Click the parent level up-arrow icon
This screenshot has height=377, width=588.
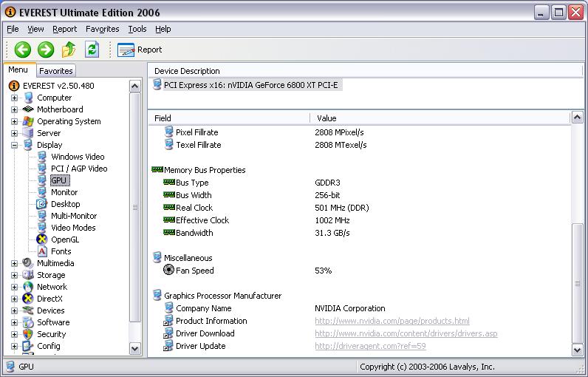[69, 50]
